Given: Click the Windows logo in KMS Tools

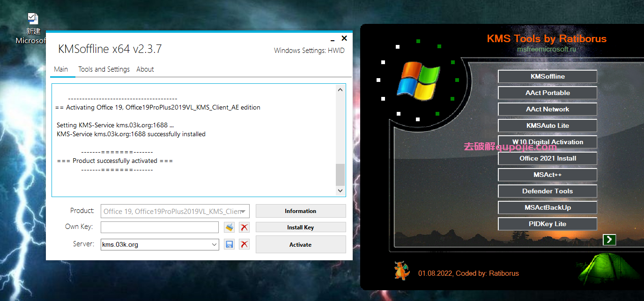Looking at the screenshot, I should pyautogui.click(x=418, y=81).
